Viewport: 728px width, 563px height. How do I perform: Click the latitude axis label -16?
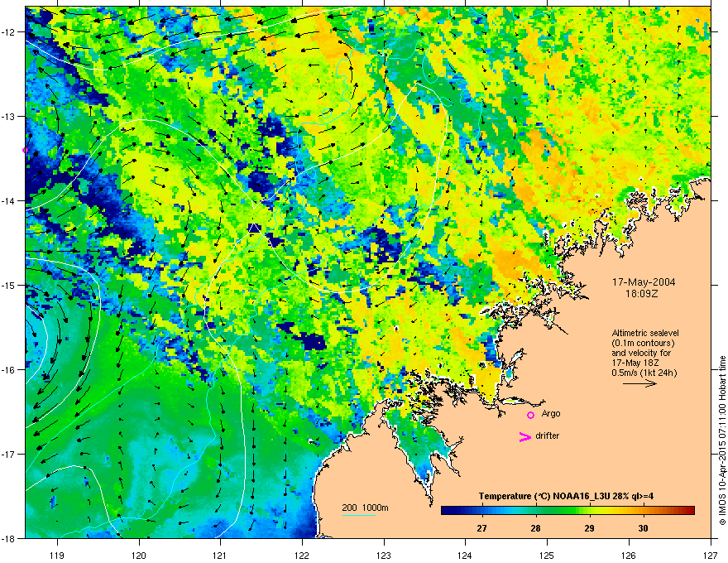click(x=9, y=370)
